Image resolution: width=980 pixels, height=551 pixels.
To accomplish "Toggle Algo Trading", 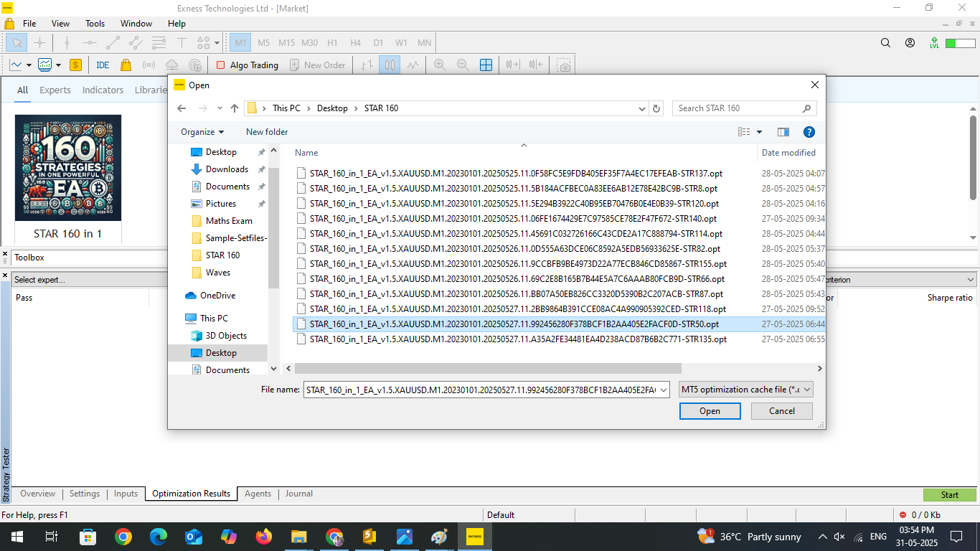I will click(x=248, y=65).
